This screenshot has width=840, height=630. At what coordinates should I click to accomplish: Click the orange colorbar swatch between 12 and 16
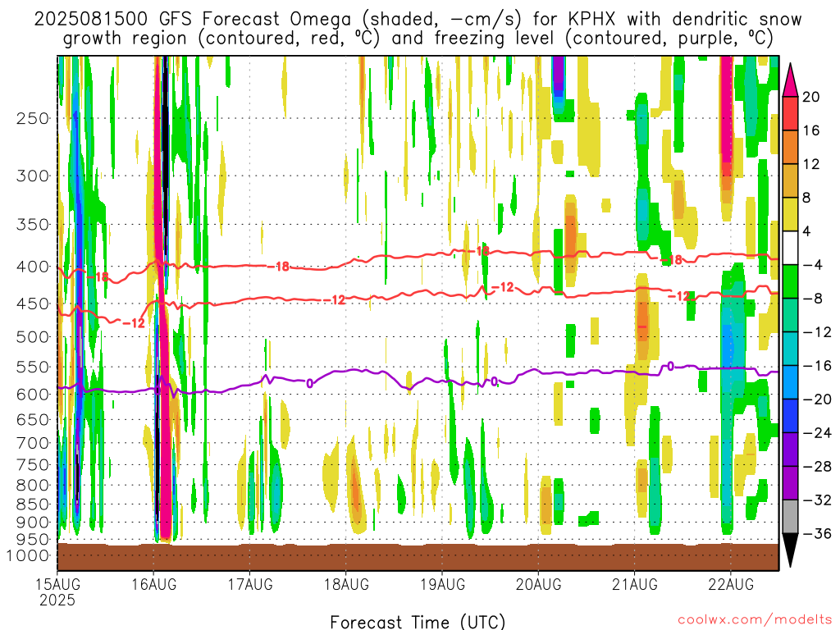790,148
